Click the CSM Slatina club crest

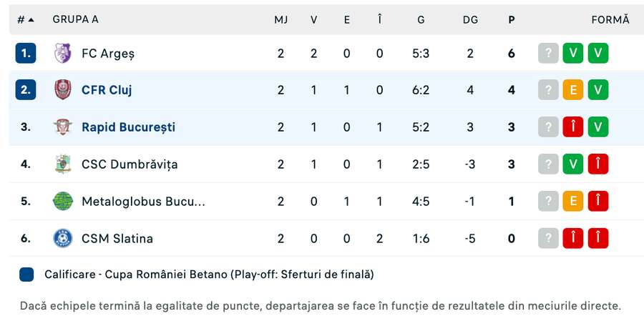tap(63, 239)
